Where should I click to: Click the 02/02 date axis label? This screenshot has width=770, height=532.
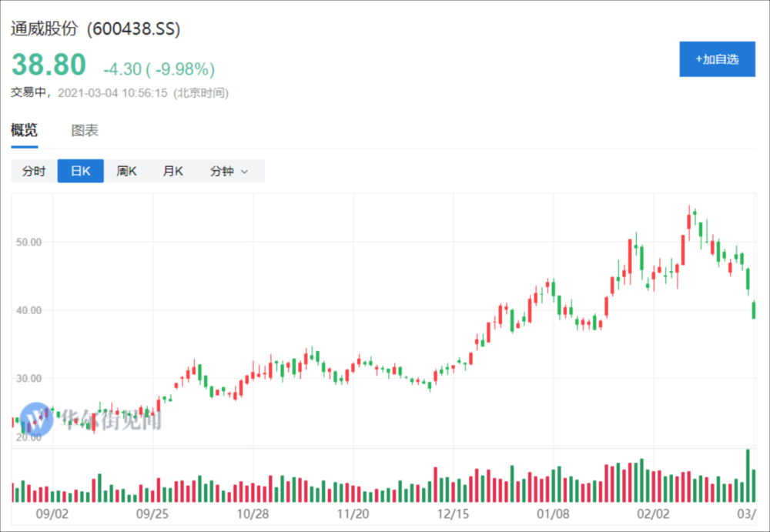click(654, 514)
